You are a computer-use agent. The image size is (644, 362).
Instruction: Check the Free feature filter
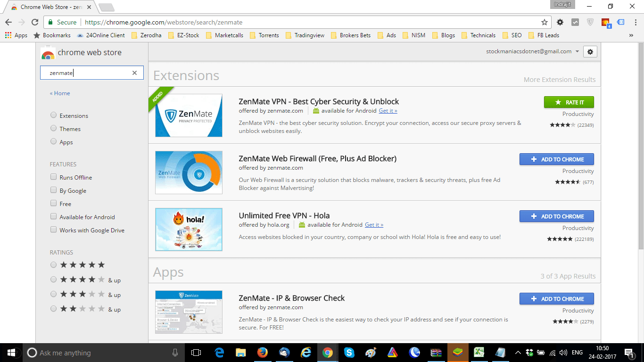[x=54, y=203]
